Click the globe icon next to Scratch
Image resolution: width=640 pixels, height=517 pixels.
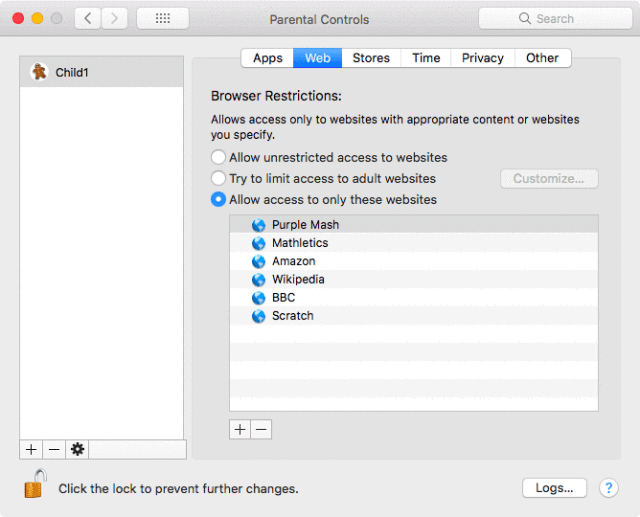[x=258, y=316]
